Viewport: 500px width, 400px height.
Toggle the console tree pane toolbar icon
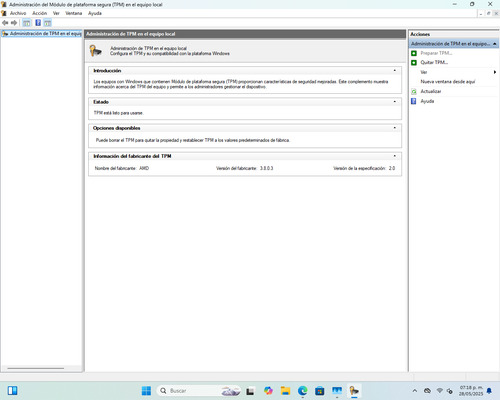point(26,23)
